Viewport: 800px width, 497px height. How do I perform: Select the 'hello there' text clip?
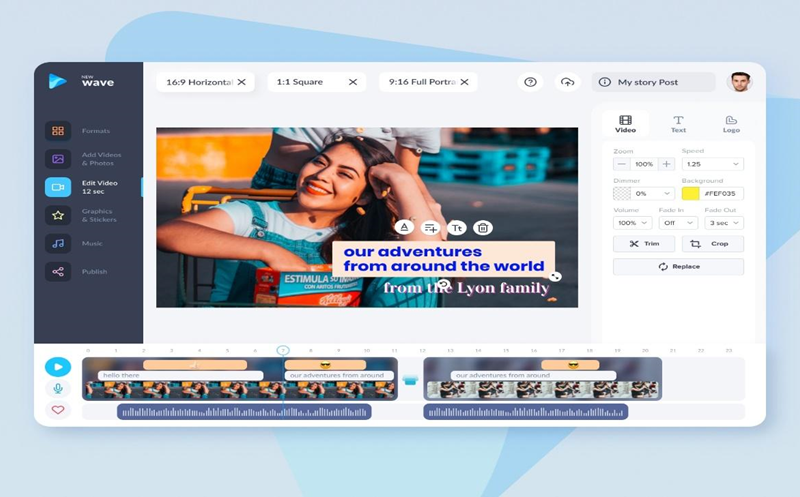pyautogui.click(x=180, y=375)
